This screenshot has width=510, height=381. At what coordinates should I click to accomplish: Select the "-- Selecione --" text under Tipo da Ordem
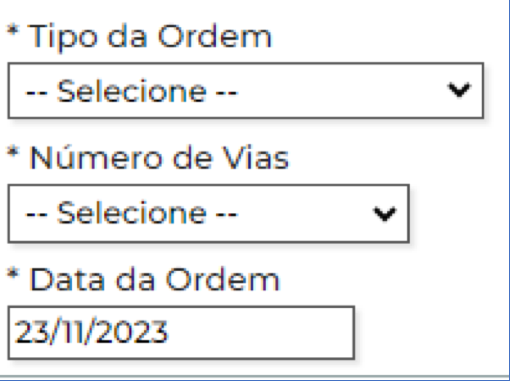pyautogui.click(x=131, y=91)
